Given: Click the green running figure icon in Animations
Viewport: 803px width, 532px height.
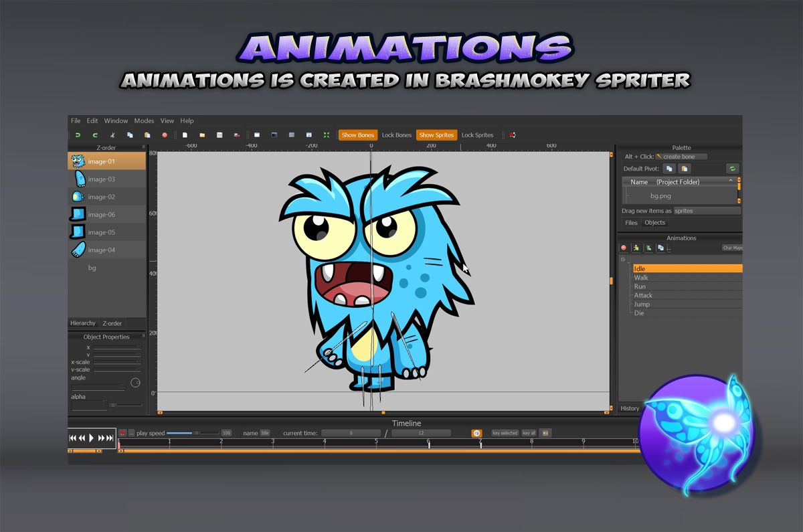Looking at the screenshot, I should coord(636,248).
